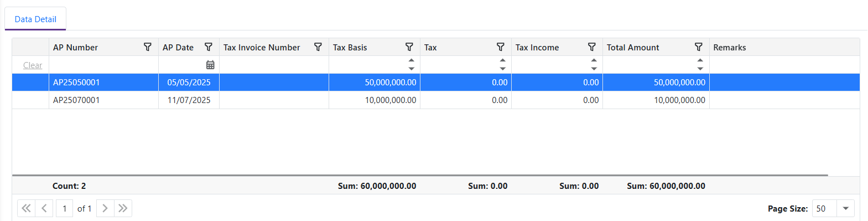Increase Tax Income filter value spinner
This screenshot has height=221, width=868.
(594, 60)
